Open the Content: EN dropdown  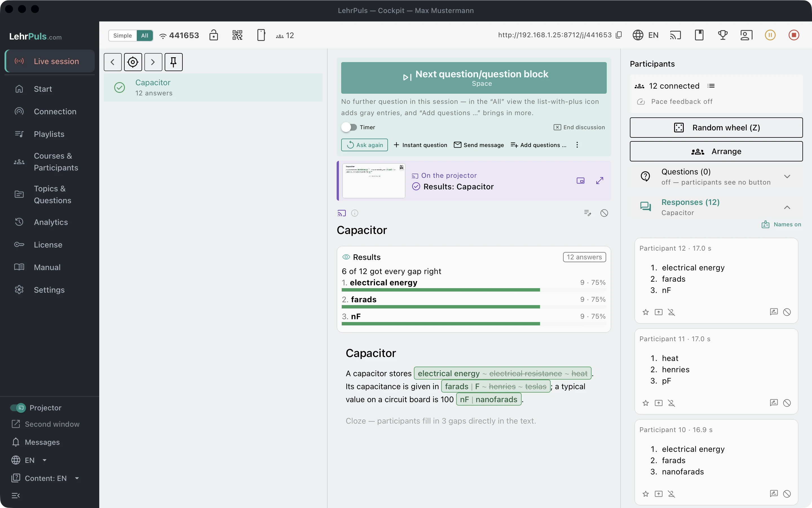point(45,478)
